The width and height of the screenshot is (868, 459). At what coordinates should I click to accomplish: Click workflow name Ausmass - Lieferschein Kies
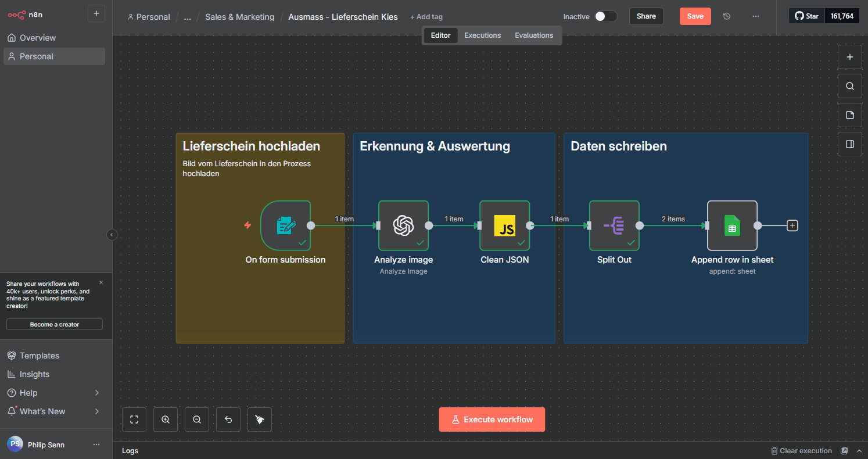343,17
